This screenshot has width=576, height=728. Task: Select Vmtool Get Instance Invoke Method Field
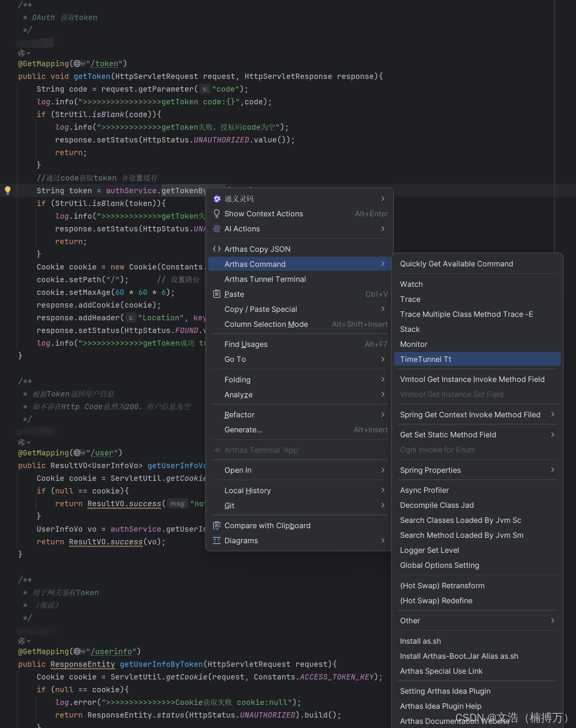point(477,379)
